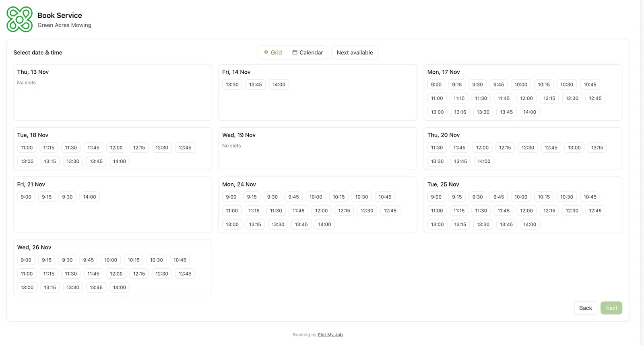Pick 14:00 on Wed, 26 Nov
644x346 pixels.
coord(120,288)
